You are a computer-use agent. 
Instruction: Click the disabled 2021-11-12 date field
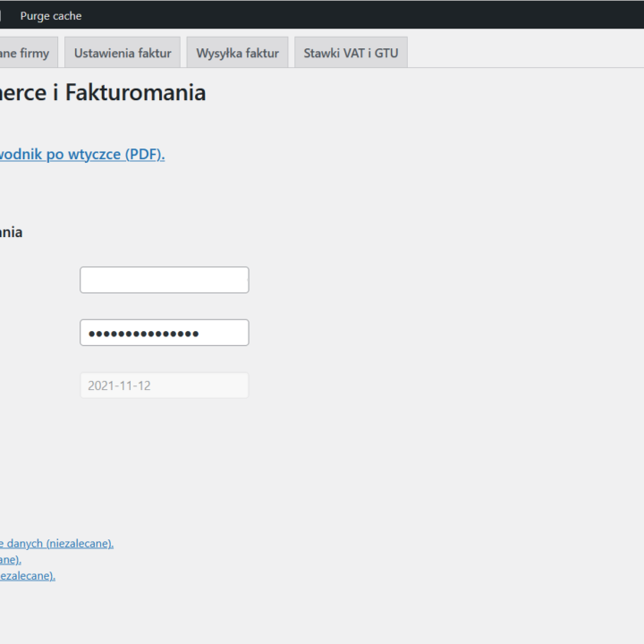(x=164, y=386)
